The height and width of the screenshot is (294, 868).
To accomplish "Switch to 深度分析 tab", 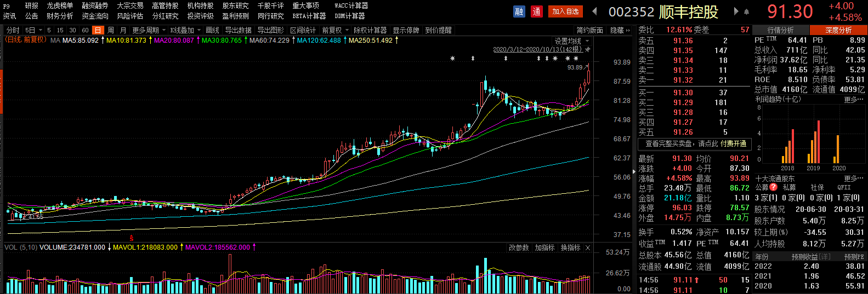I will pos(838,30).
